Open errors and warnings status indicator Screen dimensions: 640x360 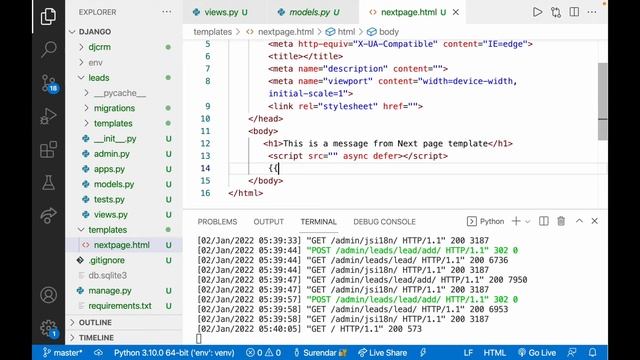[263, 353]
